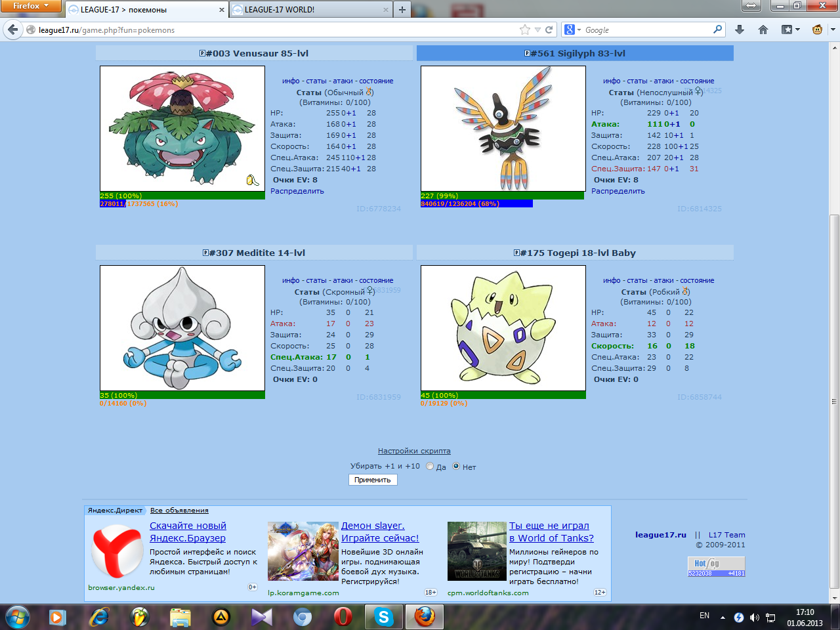Click Распределить under Sigilyph's stats

tap(618, 191)
